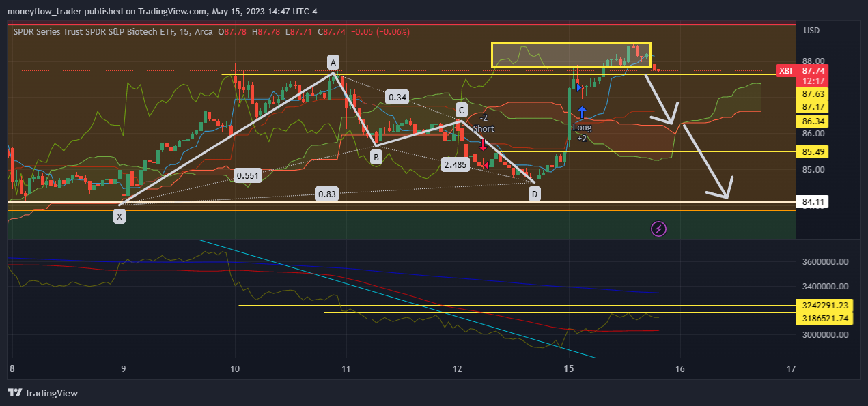The image size is (868, 406).
Task: Click the blue Long signal arrow marker
Action: [x=582, y=113]
